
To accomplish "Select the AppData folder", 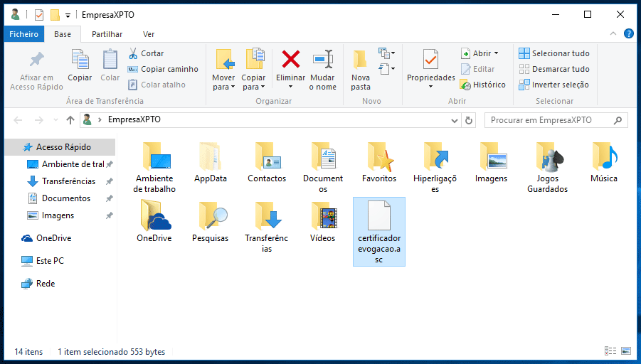I will click(x=211, y=163).
